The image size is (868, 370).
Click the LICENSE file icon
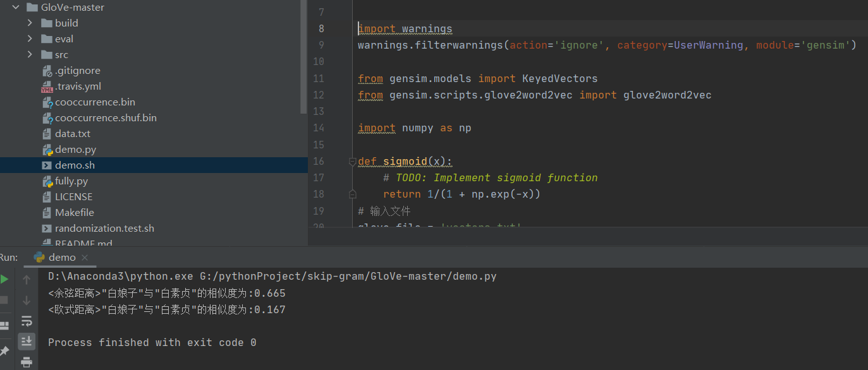point(47,197)
